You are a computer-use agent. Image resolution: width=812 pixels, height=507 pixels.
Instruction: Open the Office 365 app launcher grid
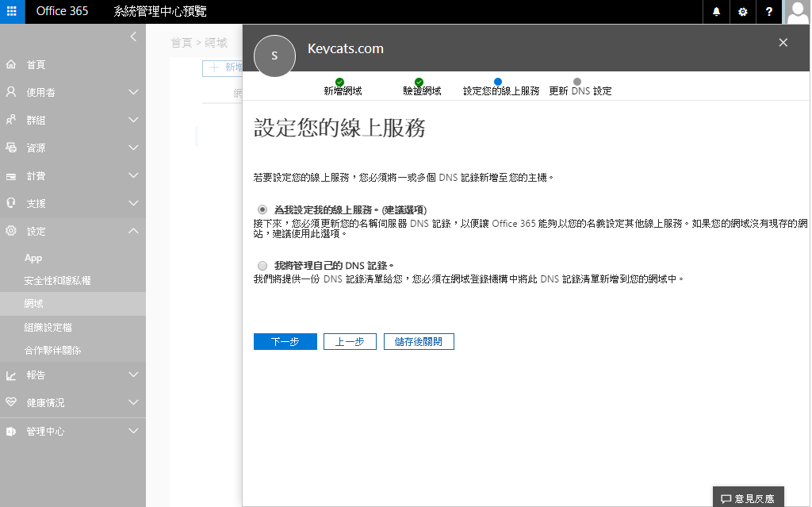[x=12, y=11]
